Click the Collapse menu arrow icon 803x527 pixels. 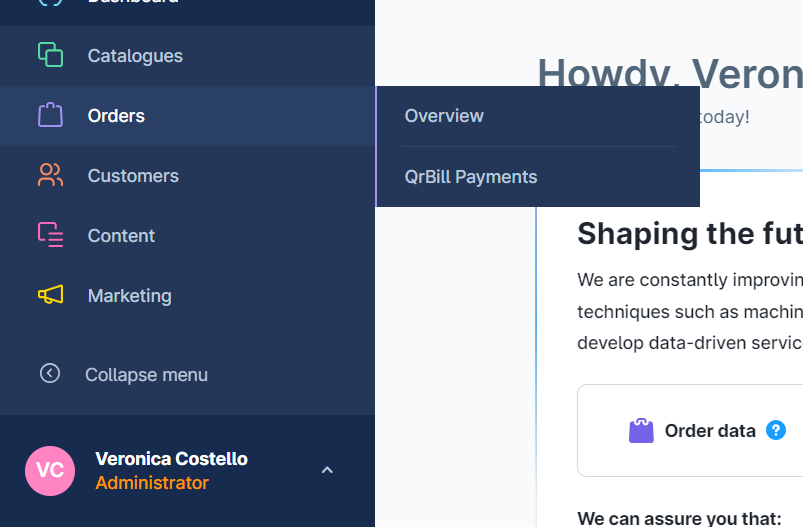tap(50, 373)
